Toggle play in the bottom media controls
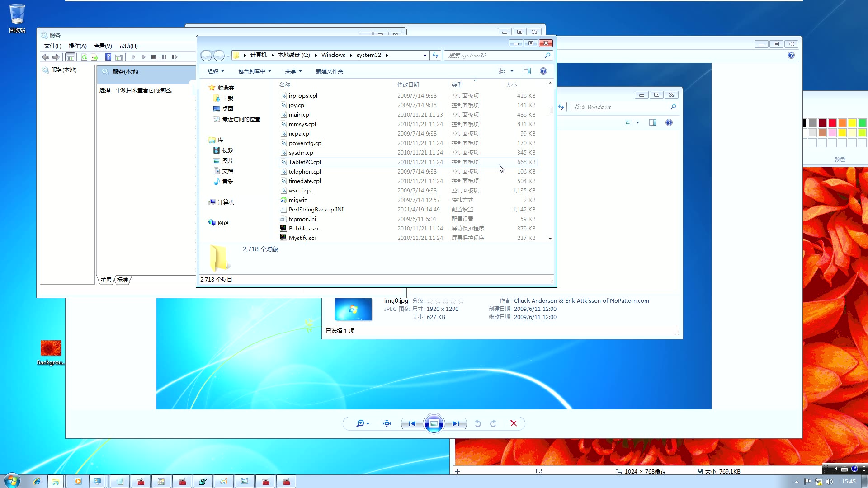This screenshot has width=868, height=488. coord(434,424)
